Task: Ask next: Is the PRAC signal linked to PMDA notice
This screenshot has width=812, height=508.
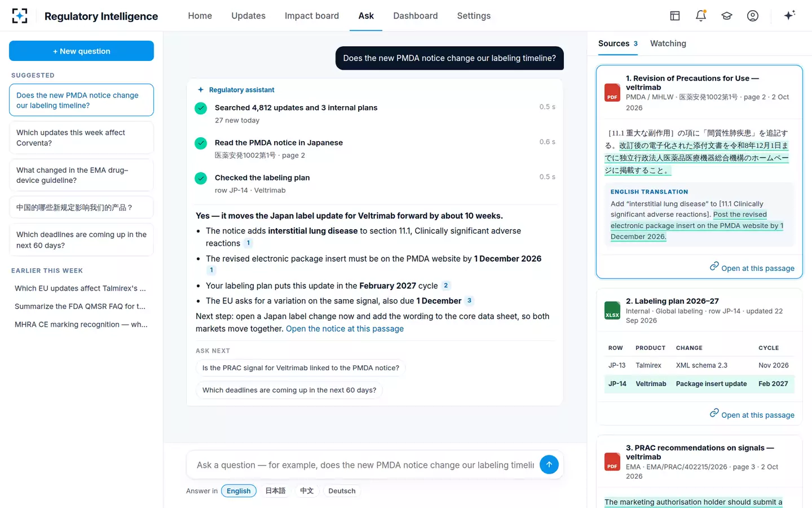Action: tap(301, 368)
